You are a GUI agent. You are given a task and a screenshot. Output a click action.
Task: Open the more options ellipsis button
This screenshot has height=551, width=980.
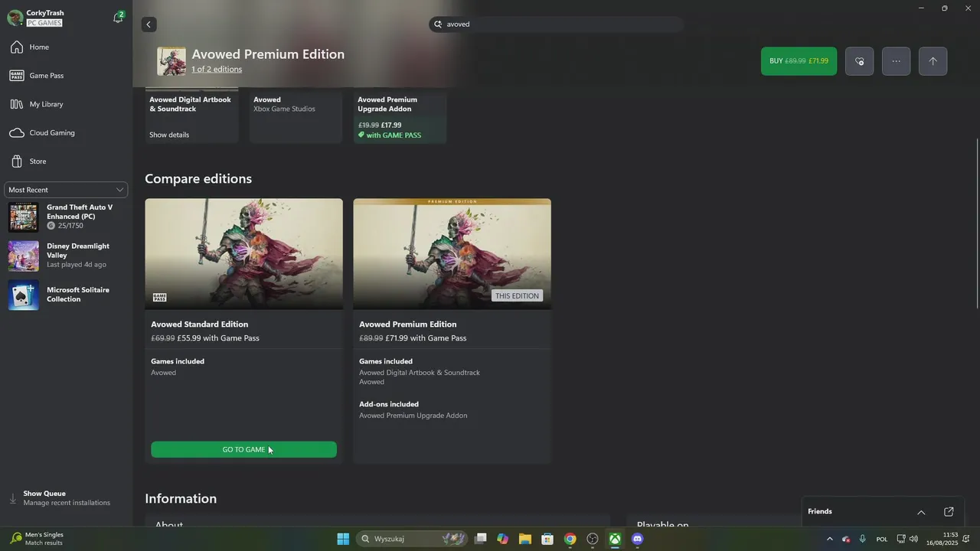896,61
